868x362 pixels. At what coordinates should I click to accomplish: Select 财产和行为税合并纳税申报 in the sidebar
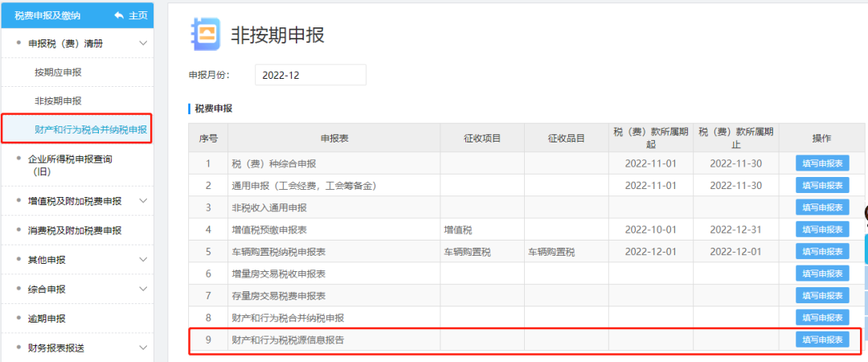[91, 130]
